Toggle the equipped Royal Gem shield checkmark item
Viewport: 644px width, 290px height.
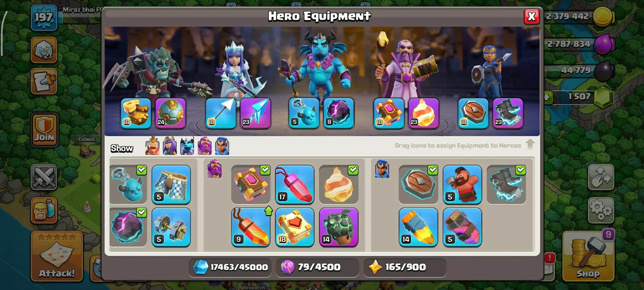[418, 184]
